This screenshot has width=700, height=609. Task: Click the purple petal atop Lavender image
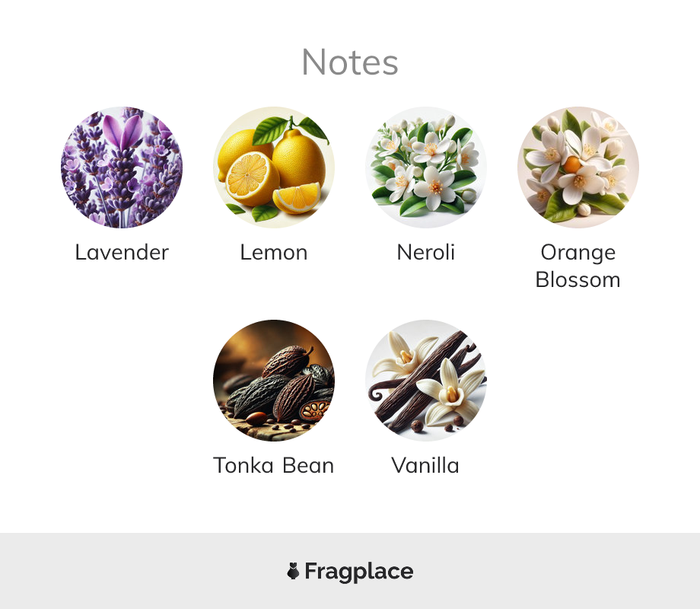point(123,131)
